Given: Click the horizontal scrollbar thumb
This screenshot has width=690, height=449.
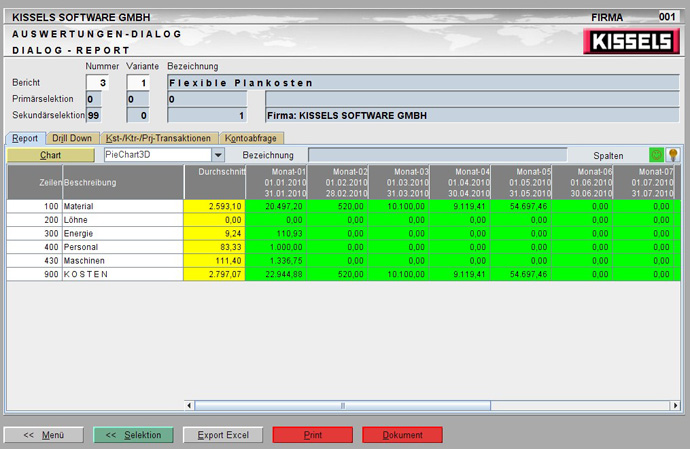Looking at the screenshot, I should [343, 405].
